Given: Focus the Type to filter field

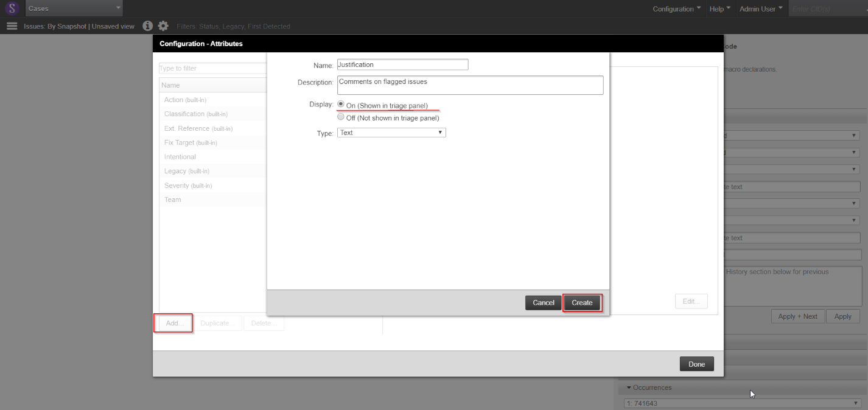Looking at the screenshot, I should pos(213,68).
